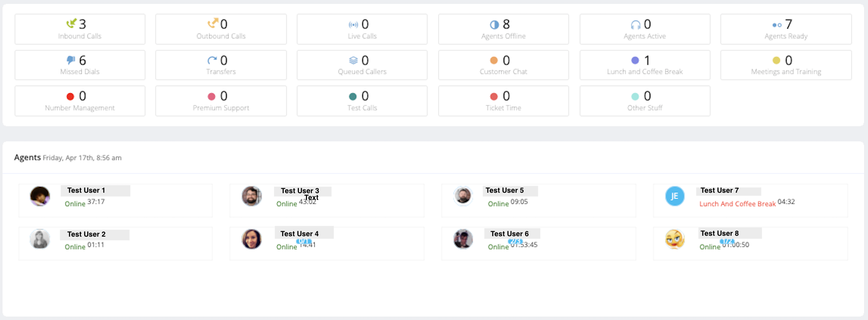Click the Missed Dials thumbs-down icon
Image resolution: width=868 pixels, height=320 pixels.
[71, 60]
